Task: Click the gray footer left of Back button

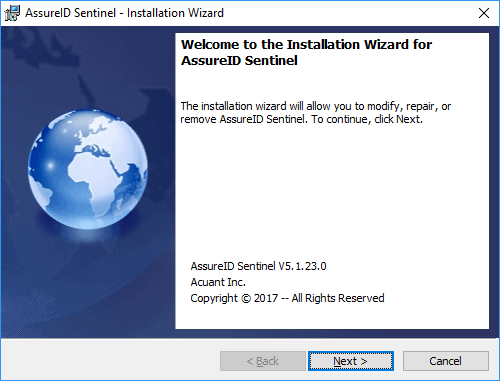Action: (110, 361)
